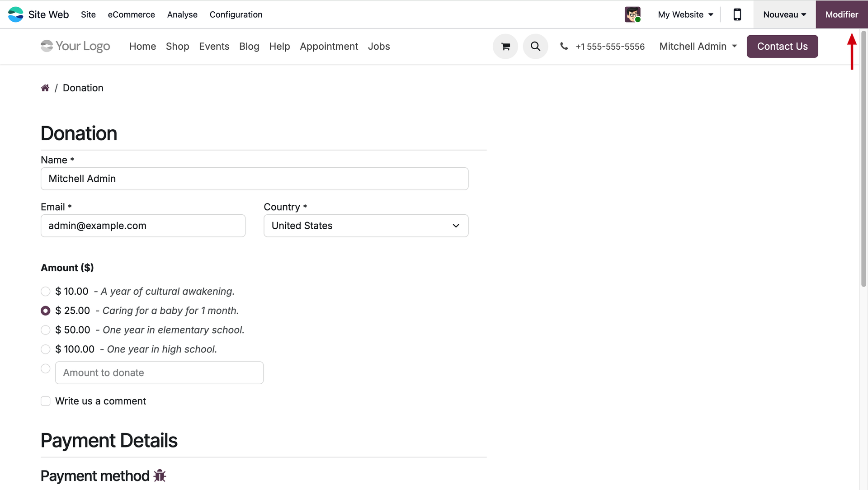This screenshot has width=868, height=490.
Task: Open the shopping cart icon
Action: click(x=505, y=46)
